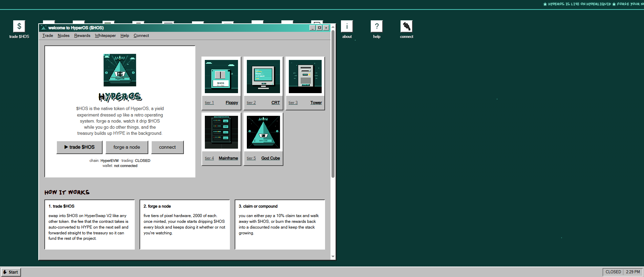Click the connect button in welcome panel
The width and height of the screenshot is (644, 277).
[167, 147]
